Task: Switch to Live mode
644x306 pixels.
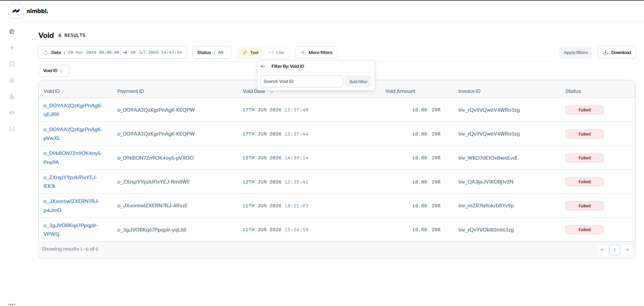Action: [x=277, y=52]
